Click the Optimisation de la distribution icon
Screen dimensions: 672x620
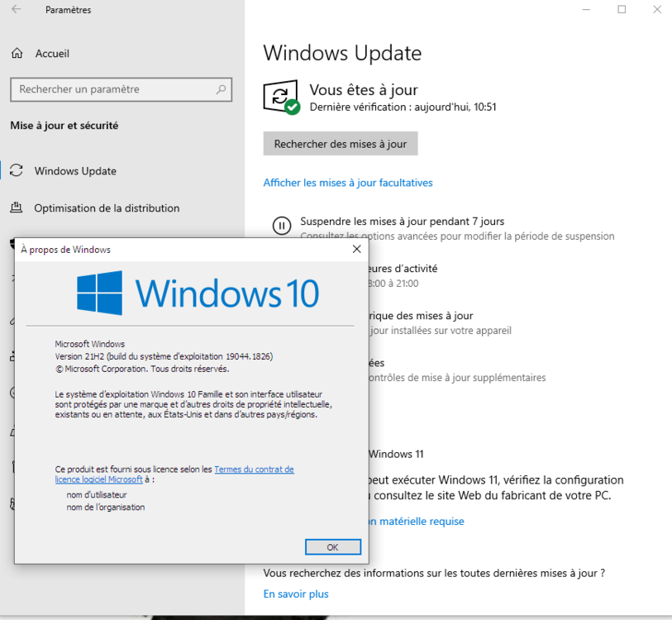tap(16, 208)
